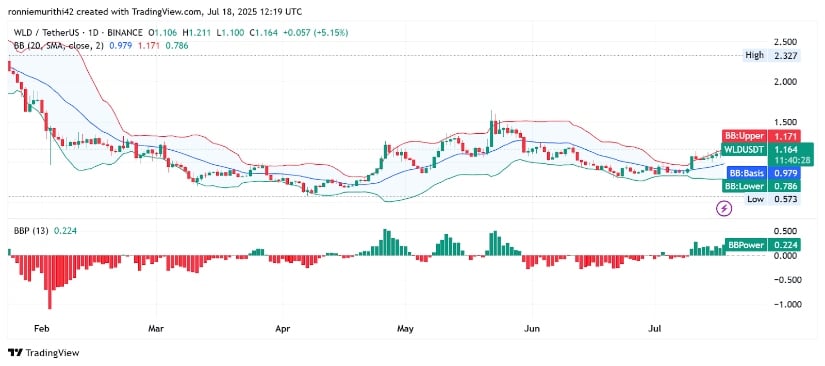Click the Feb label on the time axis

[x=41, y=330]
